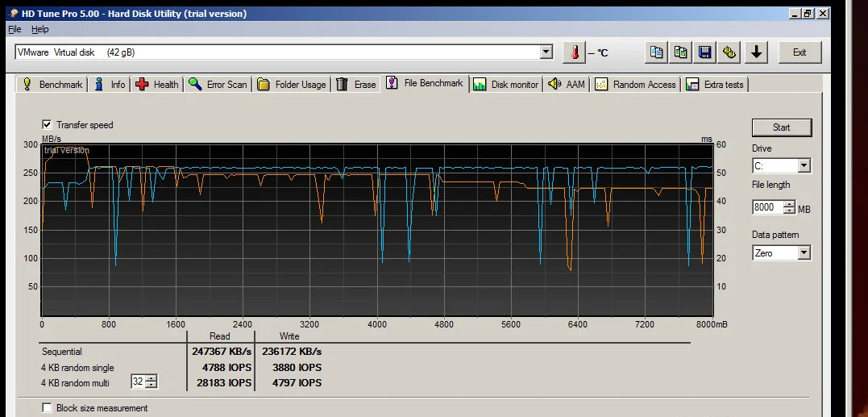Switch to the Info tab

pyautogui.click(x=110, y=84)
